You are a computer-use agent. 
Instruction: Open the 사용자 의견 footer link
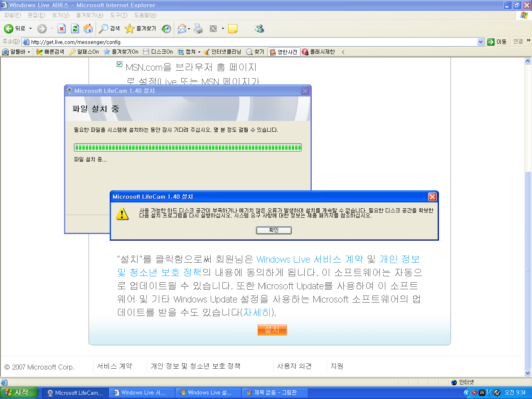[x=294, y=366]
